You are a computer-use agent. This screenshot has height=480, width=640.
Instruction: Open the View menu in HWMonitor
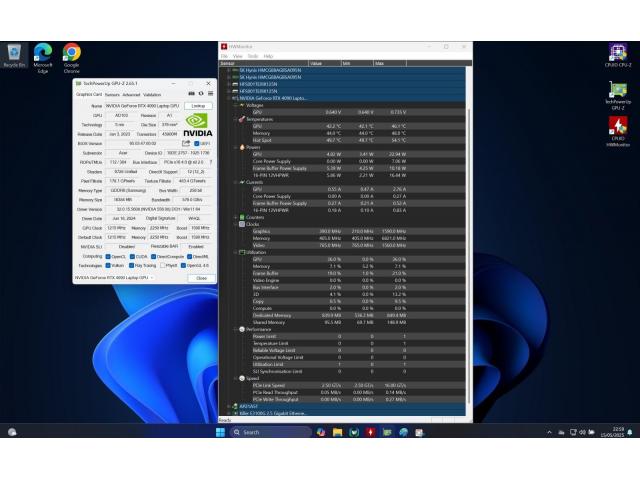click(x=238, y=56)
